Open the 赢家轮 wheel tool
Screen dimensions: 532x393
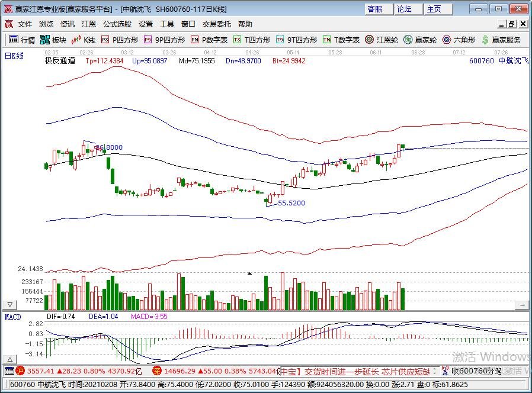point(420,40)
